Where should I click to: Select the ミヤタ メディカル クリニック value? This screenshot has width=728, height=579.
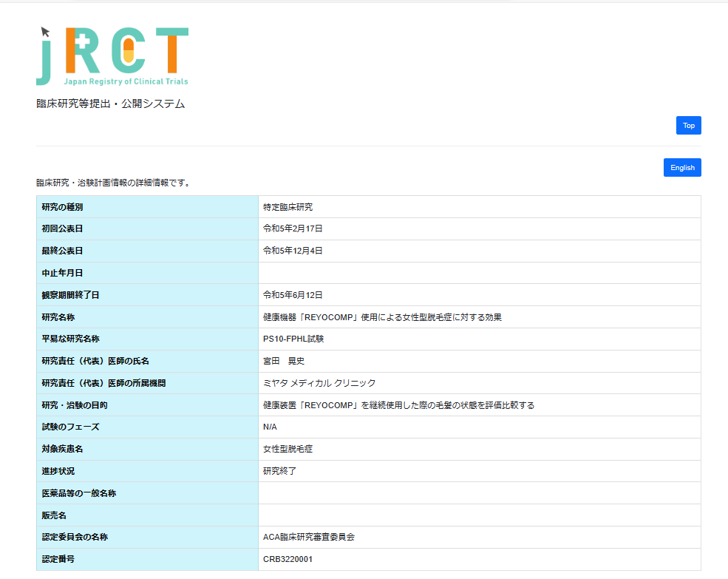pyautogui.click(x=319, y=383)
